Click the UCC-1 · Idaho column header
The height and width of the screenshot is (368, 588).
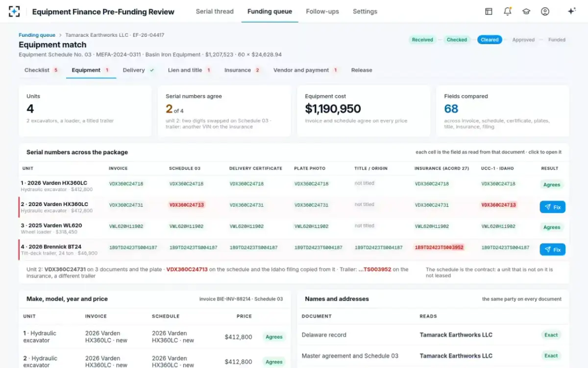497,168
